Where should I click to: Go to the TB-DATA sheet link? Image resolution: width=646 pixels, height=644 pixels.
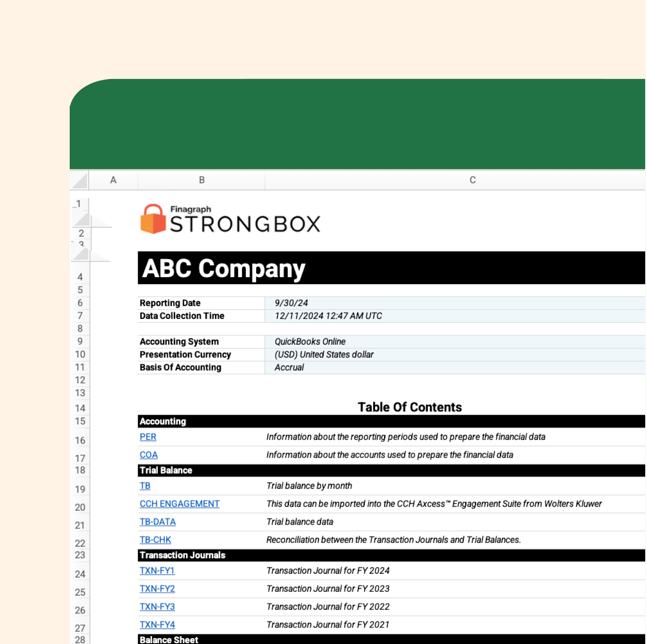click(157, 522)
